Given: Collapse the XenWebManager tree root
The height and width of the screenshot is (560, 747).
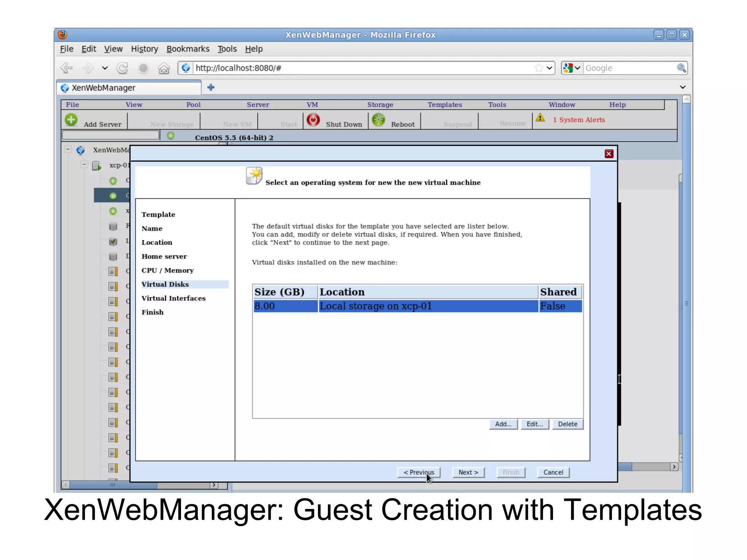Looking at the screenshot, I should pos(68,149).
